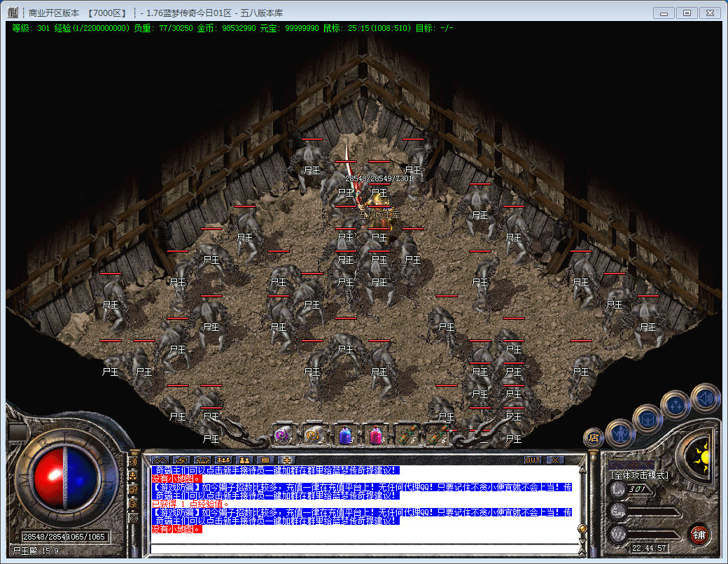This screenshot has height=564, width=728.
Task: Open the inventory bag round button
Action: 647,418
